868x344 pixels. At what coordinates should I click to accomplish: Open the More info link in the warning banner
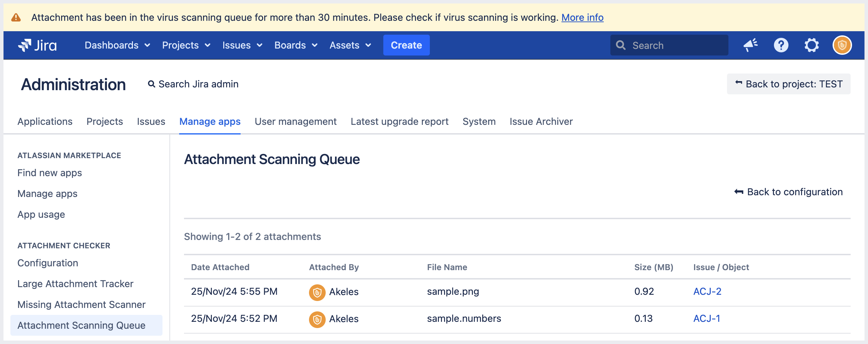click(582, 17)
